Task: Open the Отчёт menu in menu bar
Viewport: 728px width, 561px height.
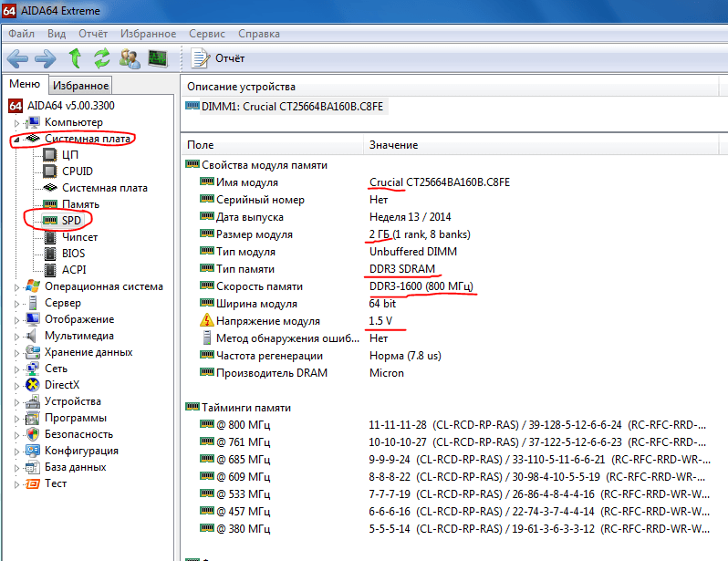Action: [x=93, y=34]
